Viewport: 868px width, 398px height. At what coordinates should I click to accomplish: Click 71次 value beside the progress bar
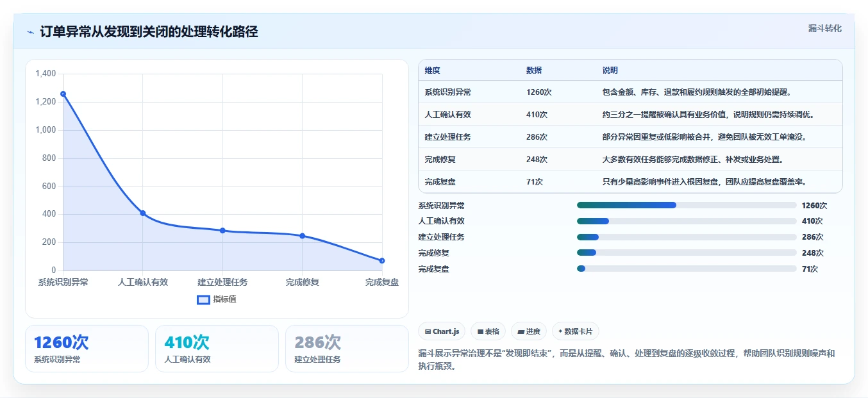810,269
